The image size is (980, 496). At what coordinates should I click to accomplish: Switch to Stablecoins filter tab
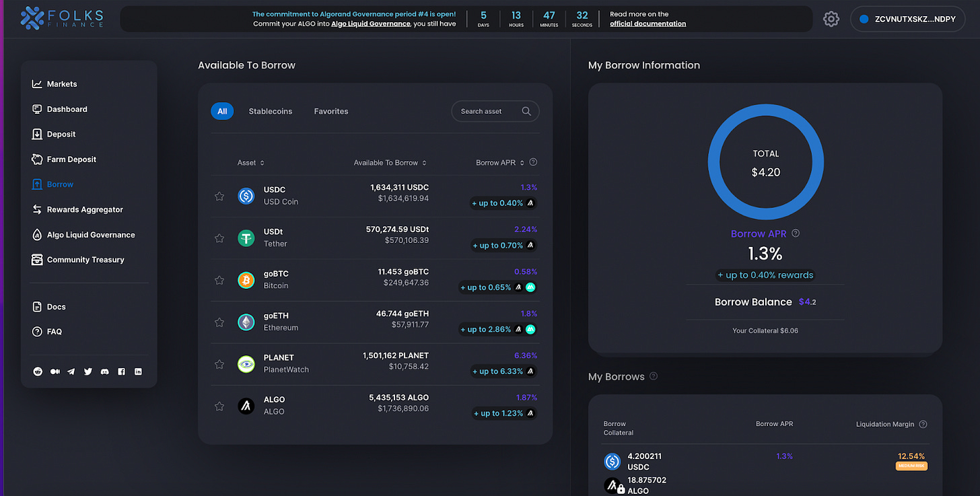tap(271, 111)
